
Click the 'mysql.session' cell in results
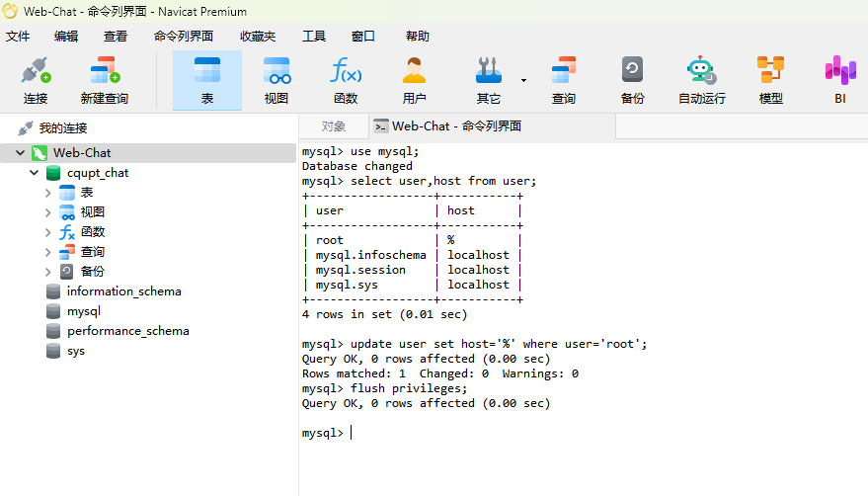coord(360,270)
